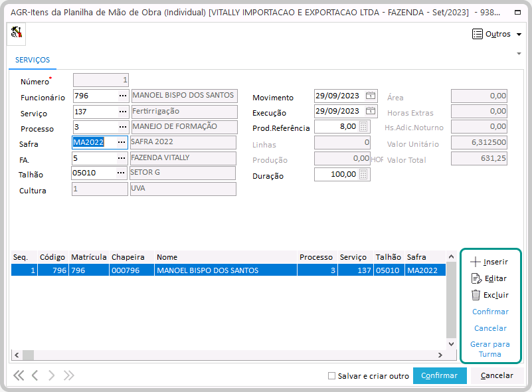Open Funcionário lookup ellipsis button

pyautogui.click(x=123, y=96)
